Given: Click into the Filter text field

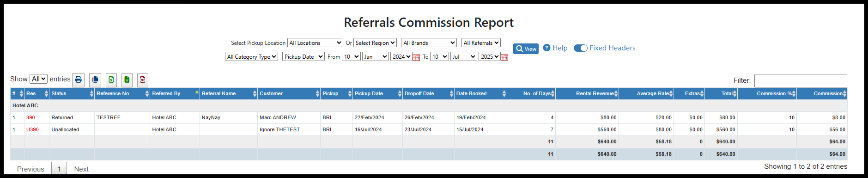Looking at the screenshot, I should coord(801,80).
